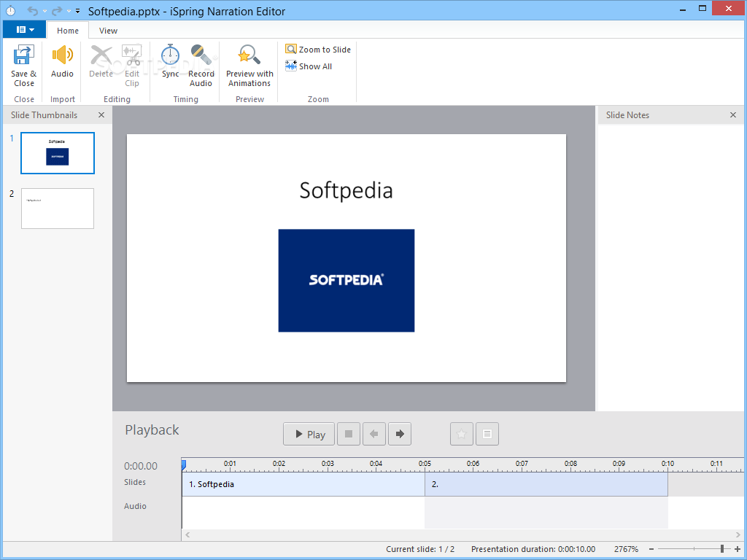This screenshot has width=747, height=560.
Task: Click the Stop playback button
Action: point(349,434)
